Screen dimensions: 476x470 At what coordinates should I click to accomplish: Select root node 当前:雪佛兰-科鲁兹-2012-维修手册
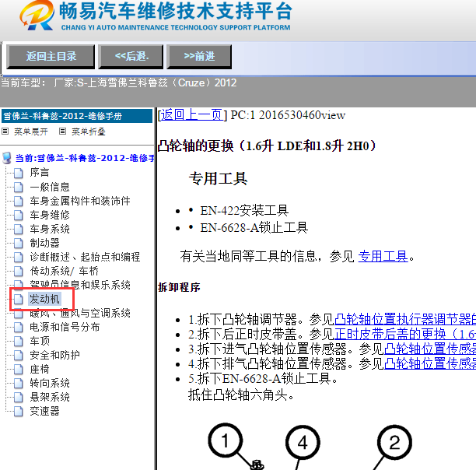point(85,158)
